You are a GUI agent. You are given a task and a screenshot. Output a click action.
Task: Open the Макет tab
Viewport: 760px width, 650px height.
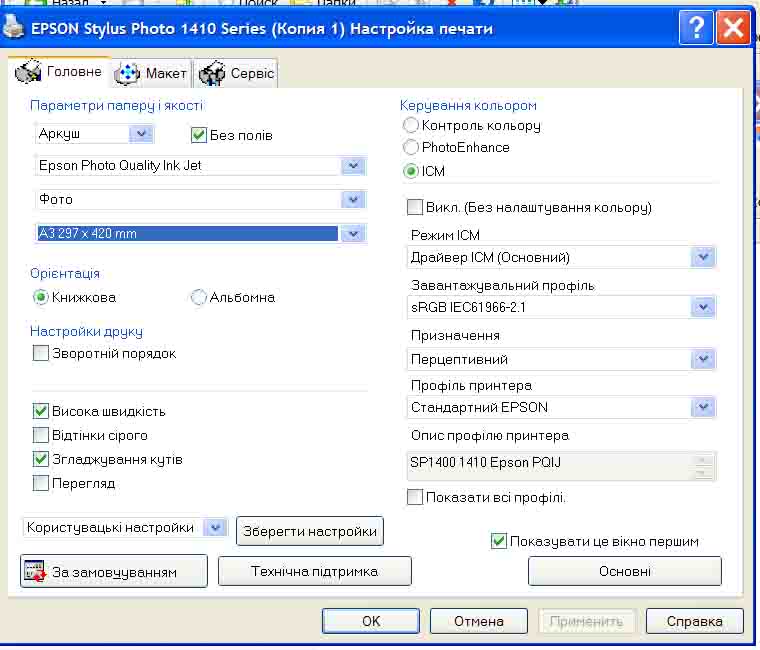151,74
